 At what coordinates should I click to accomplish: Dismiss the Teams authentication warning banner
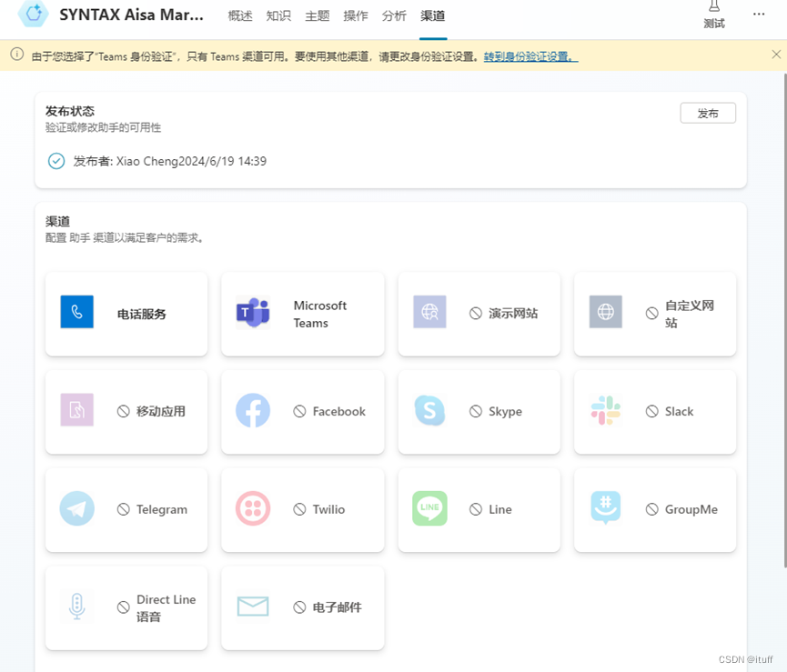pos(776,55)
